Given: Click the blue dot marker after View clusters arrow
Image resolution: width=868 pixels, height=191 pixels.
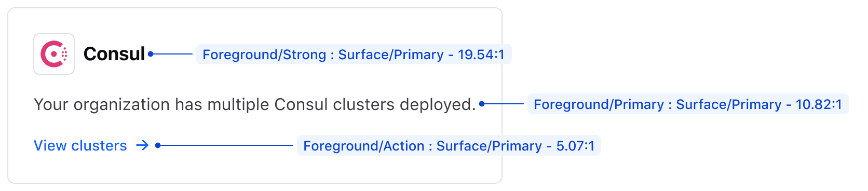Looking at the screenshot, I should (158, 145).
